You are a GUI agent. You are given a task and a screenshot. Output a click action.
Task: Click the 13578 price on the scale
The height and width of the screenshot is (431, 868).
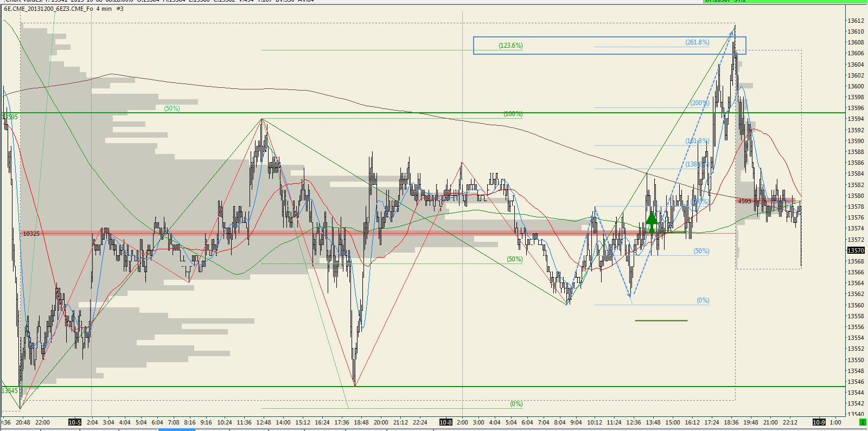coord(856,207)
